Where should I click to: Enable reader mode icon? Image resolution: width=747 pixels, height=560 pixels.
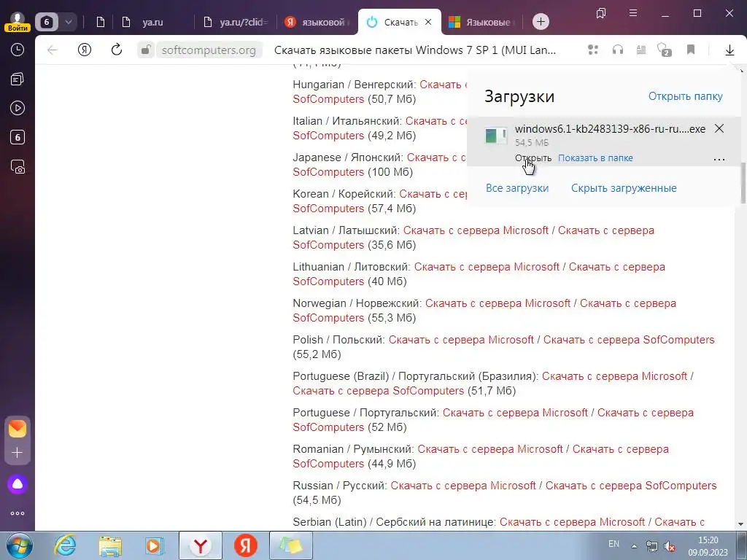(x=641, y=50)
